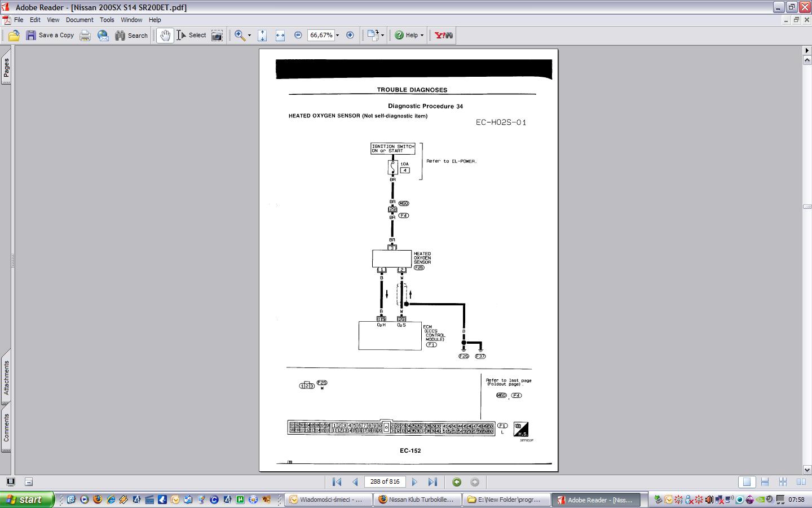Click the Fit Width icon
The width and height of the screenshot is (812, 508).
280,36
